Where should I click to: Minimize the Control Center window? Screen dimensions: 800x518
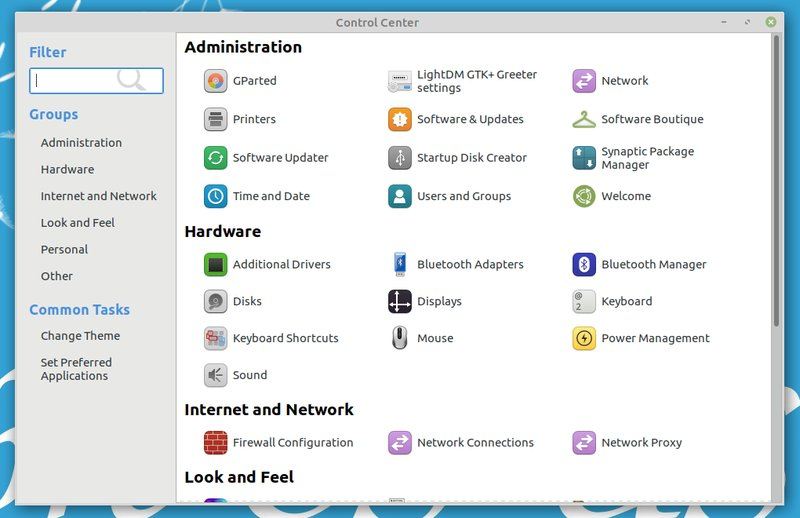point(724,22)
